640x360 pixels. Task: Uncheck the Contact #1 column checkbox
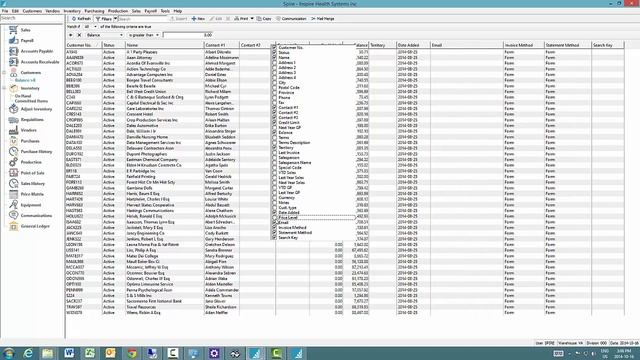click(x=274, y=107)
